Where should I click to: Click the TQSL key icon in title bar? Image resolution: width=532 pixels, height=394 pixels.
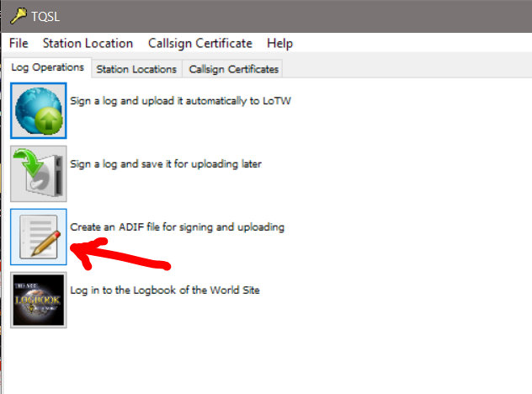tap(18, 16)
